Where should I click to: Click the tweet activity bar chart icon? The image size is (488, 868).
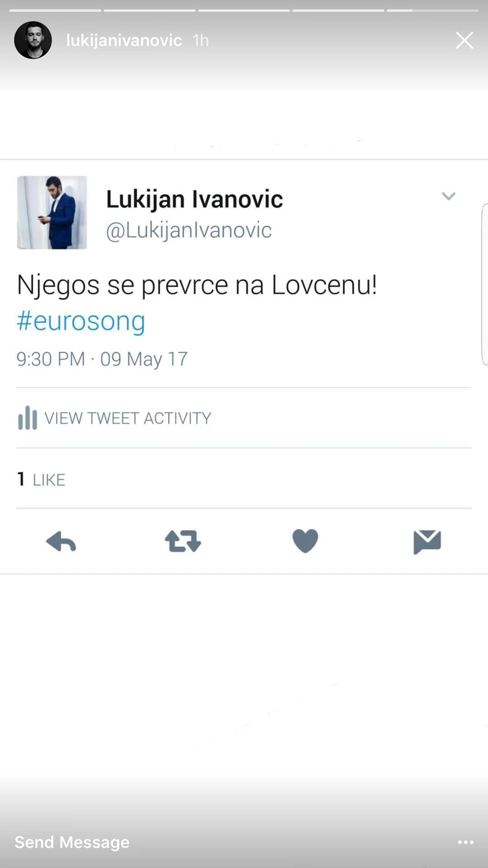click(27, 418)
